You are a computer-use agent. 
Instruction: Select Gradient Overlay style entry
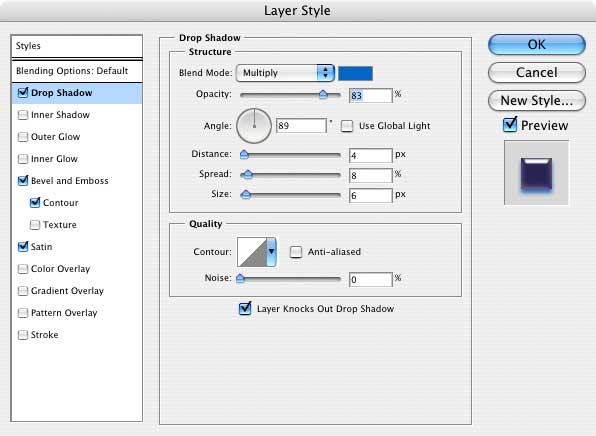click(x=67, y=291)
